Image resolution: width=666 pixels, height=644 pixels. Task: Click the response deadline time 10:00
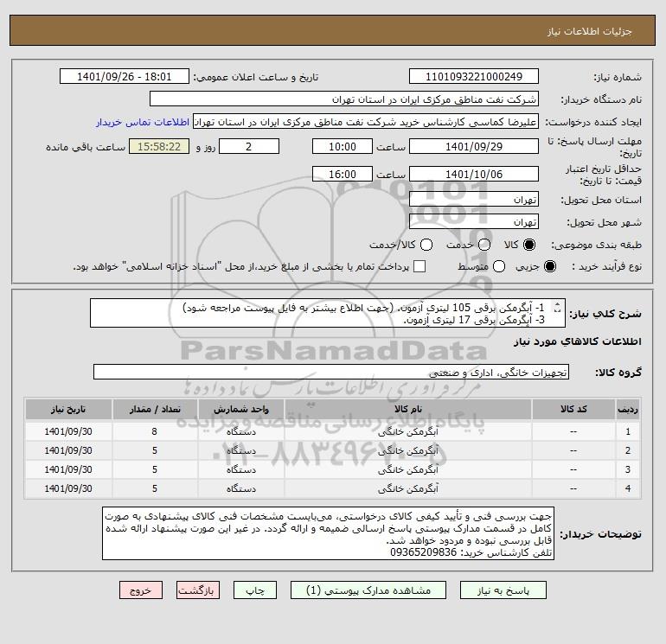click(x=343, y=146)
